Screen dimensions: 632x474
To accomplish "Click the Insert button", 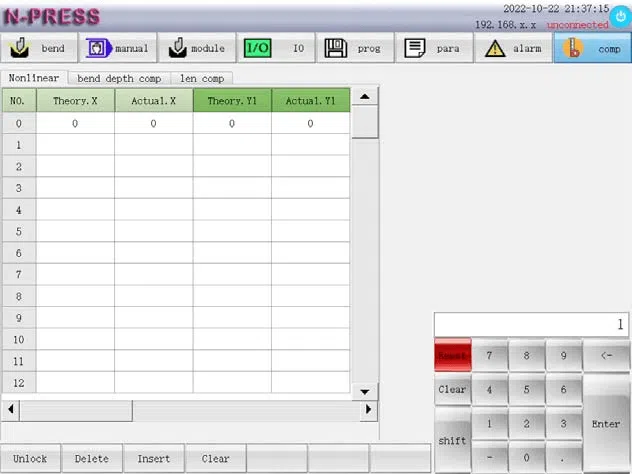I will (154, 458).
